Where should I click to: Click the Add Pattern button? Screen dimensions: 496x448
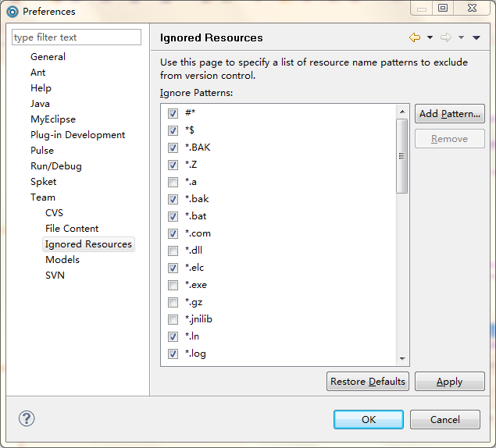coord(449,113)
